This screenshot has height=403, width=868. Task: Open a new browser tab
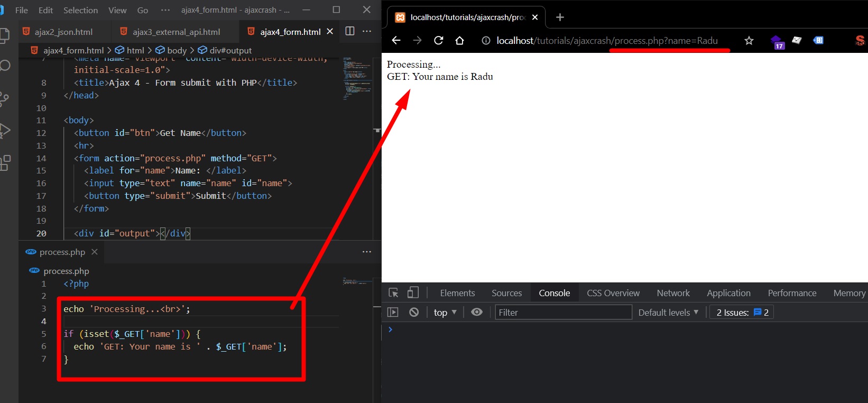pos(560,17)
